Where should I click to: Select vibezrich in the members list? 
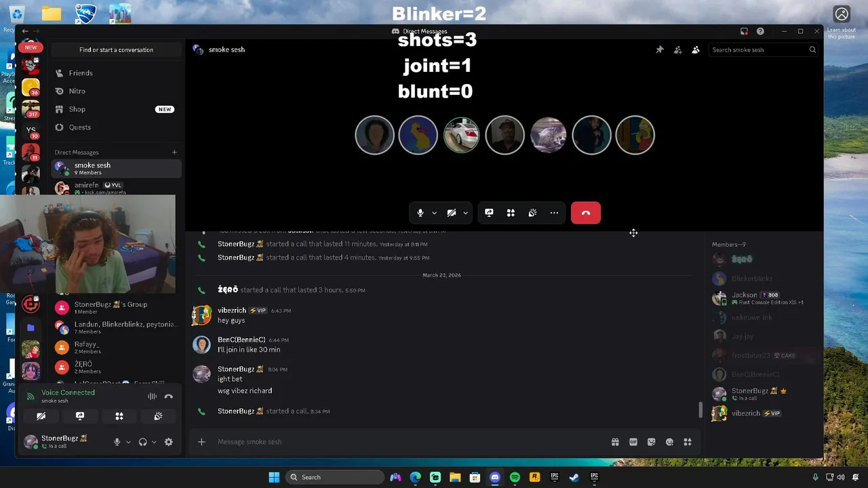[x=764, y=413]
